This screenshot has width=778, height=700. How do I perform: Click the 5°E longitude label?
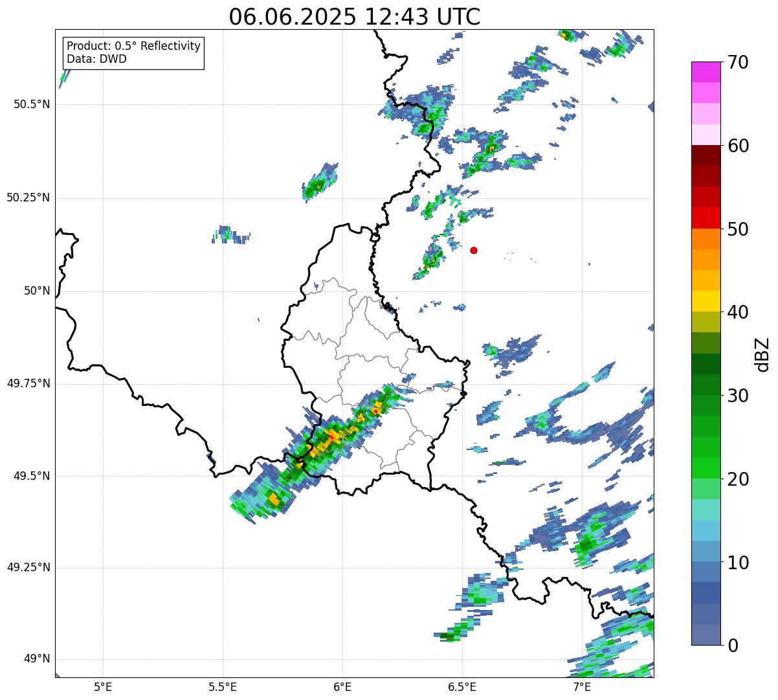point(103,686)
